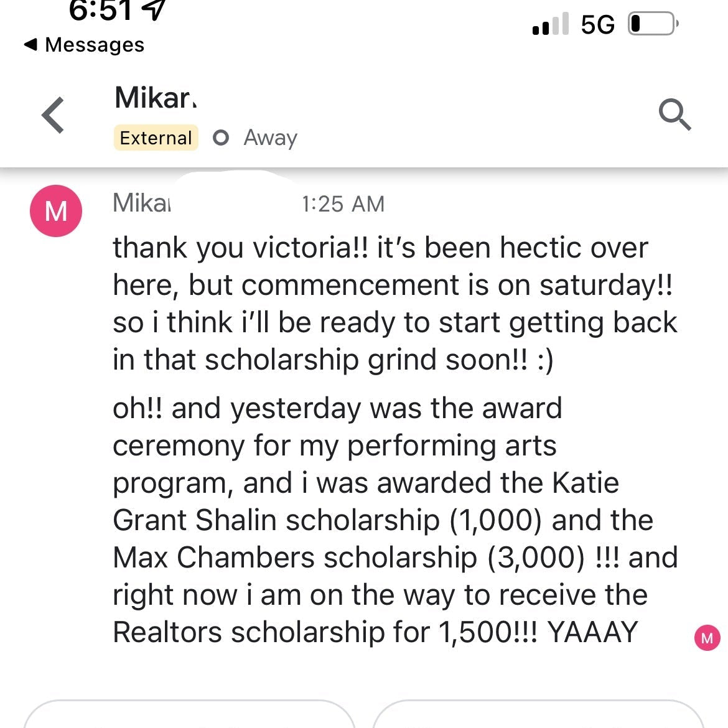Viewport: 728px width, 728px height.
Task: Tap the small M read receipt avatar
Action: tap(707, 638)
